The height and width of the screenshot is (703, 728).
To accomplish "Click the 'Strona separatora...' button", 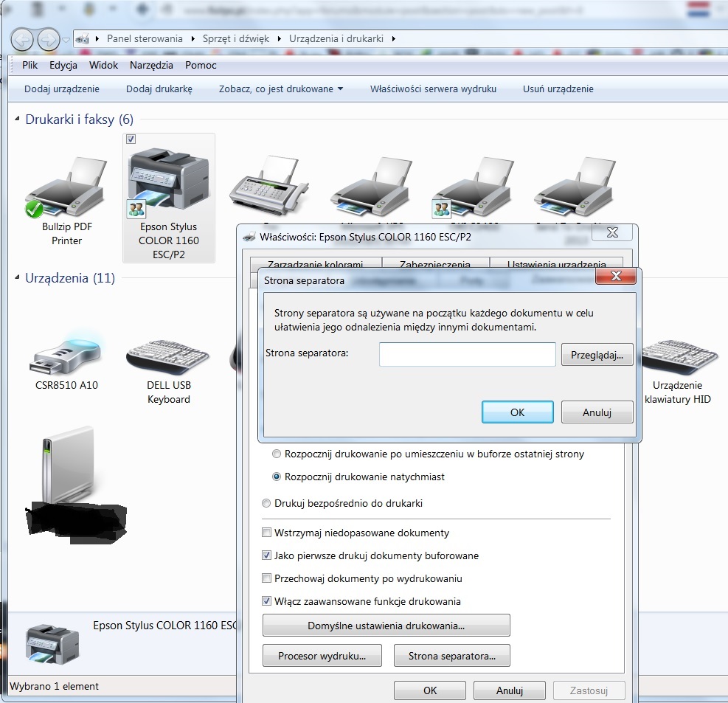I will pos(451,656).
